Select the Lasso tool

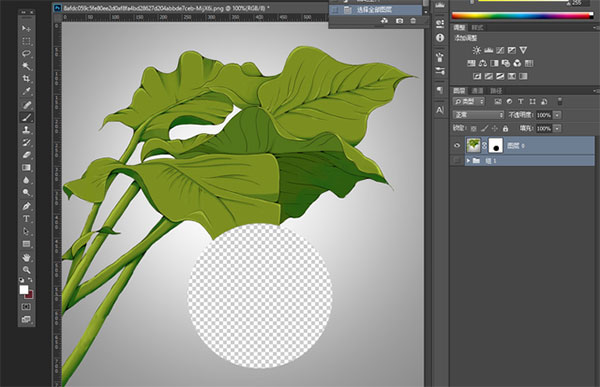pyautogui.click(x=26, y=53)
